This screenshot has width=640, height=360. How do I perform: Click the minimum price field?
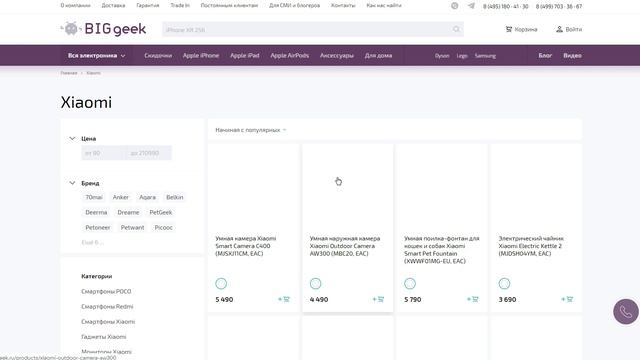click(104, 153)
